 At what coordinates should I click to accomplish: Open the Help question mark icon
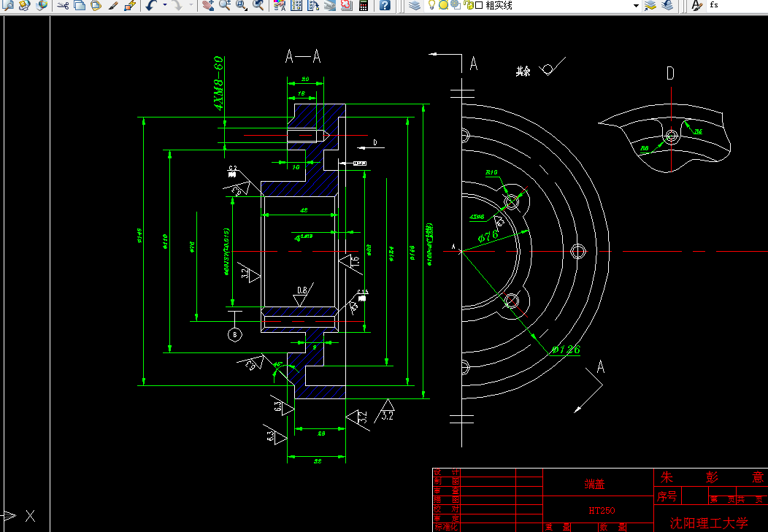coord(384,6)
